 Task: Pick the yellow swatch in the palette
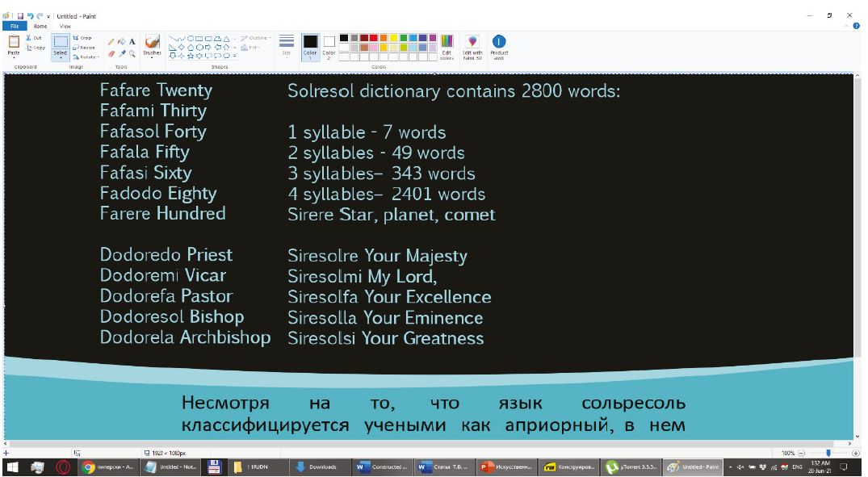394,37
